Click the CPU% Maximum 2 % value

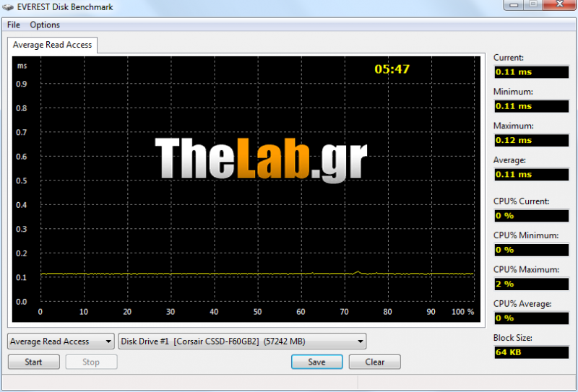(531, 284)
